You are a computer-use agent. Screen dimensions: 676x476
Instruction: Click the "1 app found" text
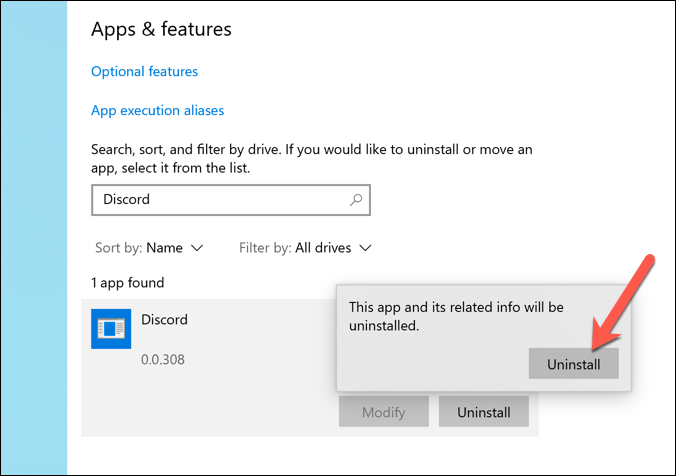tap(128, 283)
